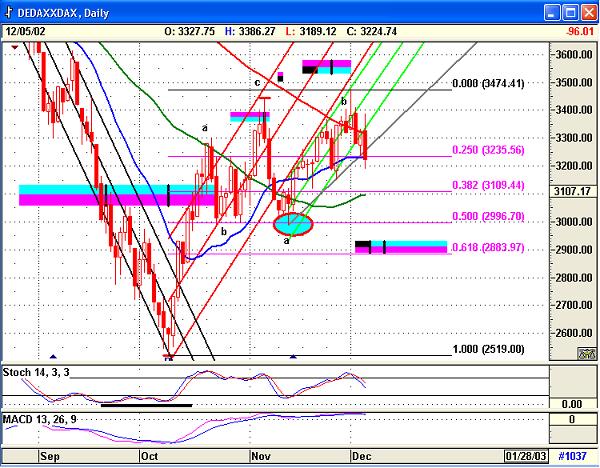Select the cyan-magenta box beside the 0.618 level

pyautogui.click(x=401, y=247)
